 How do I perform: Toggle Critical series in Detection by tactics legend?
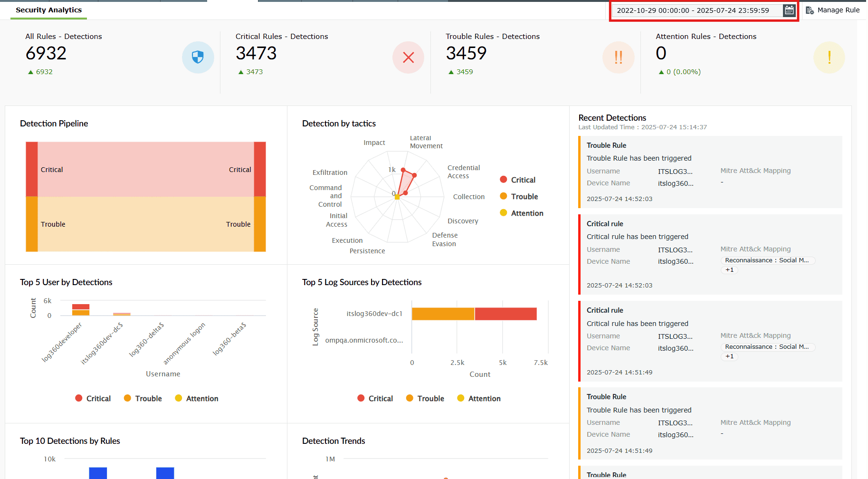click(517, 180)
